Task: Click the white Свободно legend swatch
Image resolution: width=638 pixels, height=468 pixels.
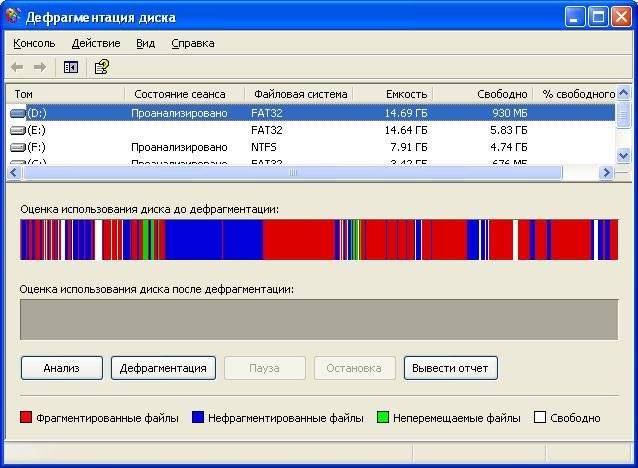Action: (540, 417)
